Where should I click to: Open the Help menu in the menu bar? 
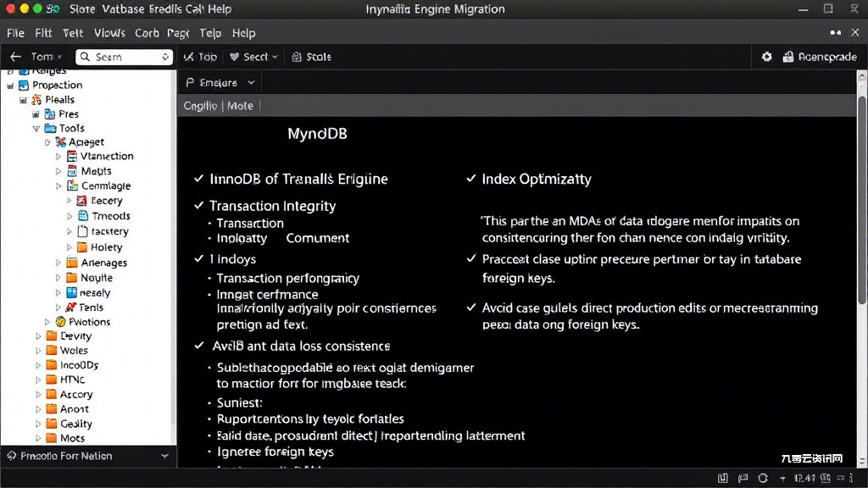243,33
